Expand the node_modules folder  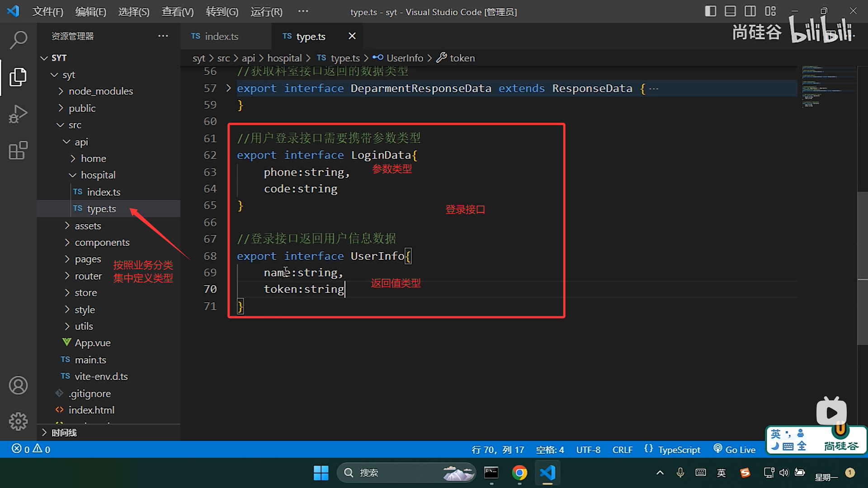coord(100,91)
